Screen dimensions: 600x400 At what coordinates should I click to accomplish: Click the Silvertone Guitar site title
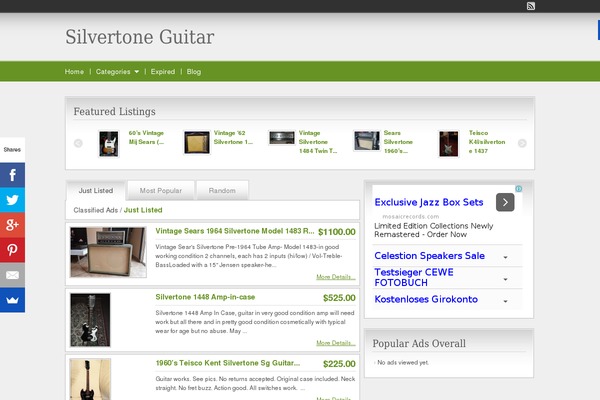(140, 37)
